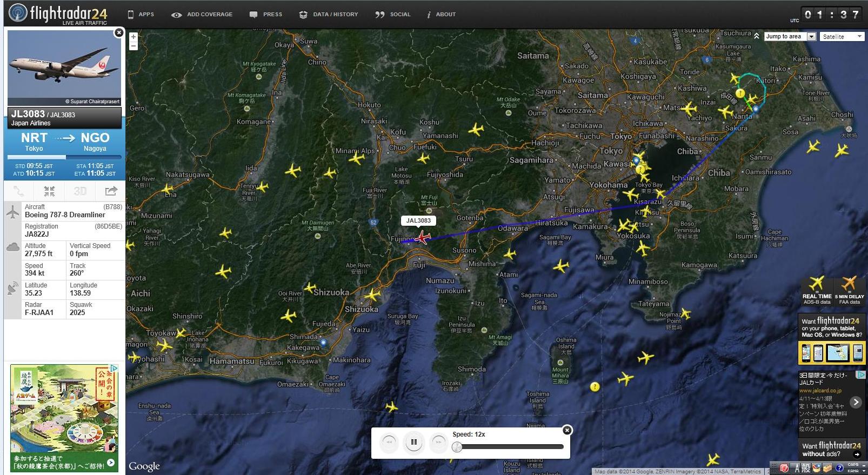Image resolution: width=868 pixels, height=475 pixels.
Task: Click the REAL TIME ADS-B legend plane
Action: pyautogui.click(x=817, y=283)
